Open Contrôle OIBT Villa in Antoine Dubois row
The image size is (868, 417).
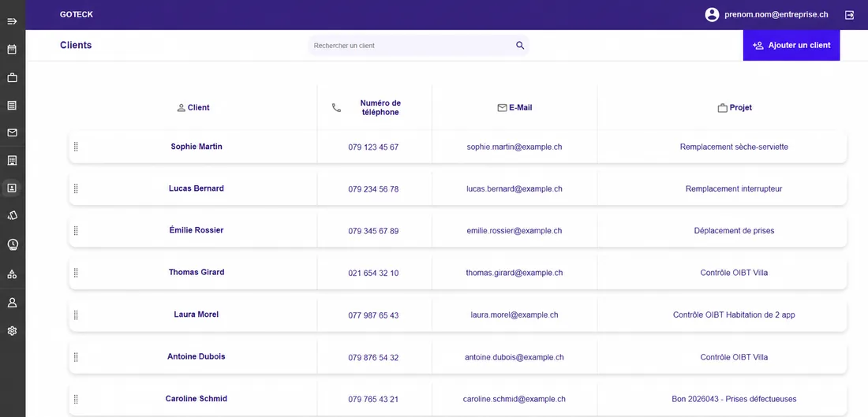734,357
